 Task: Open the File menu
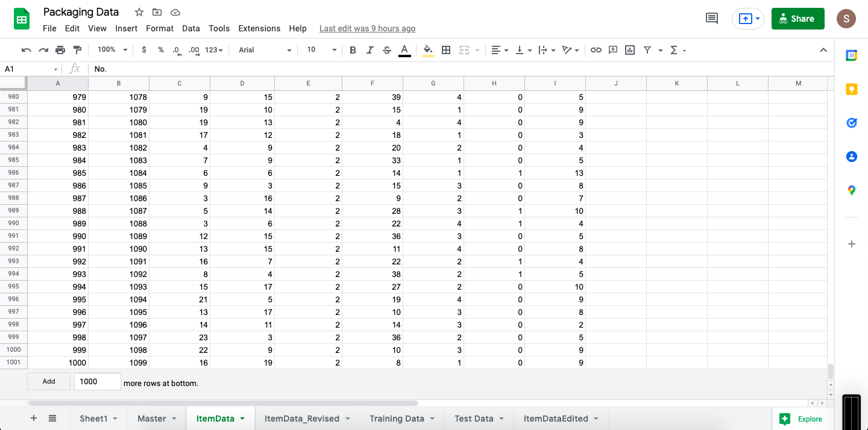click(x=49, y=28)
